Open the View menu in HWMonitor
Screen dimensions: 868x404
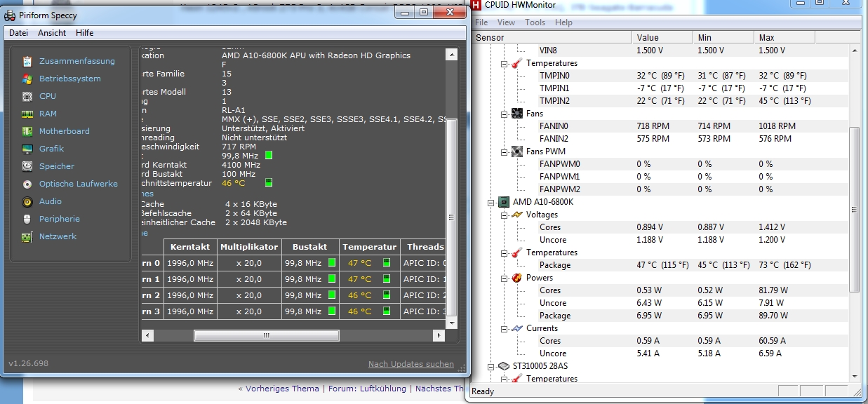[x=506, y=22]
